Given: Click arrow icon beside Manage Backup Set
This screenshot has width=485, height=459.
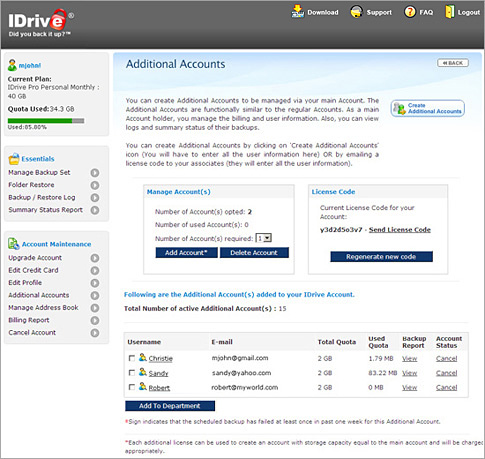Looking at the screenshot, I should (x=95, y=173).
